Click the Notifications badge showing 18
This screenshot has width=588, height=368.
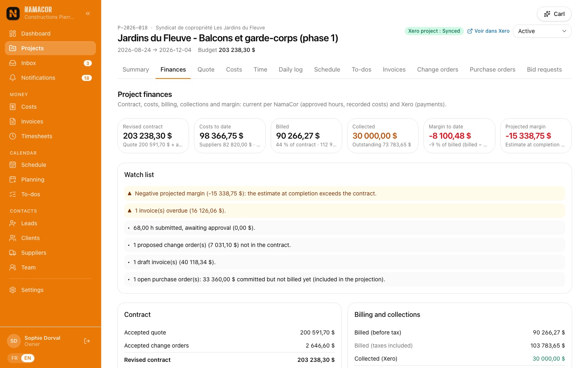pyautogui.click(x=87, y=78)
